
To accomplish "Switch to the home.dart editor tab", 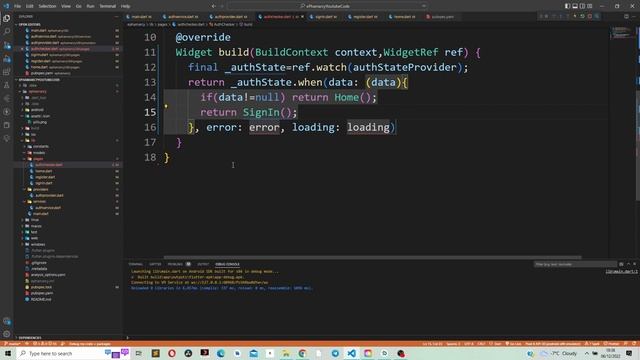I will (404, 17).
